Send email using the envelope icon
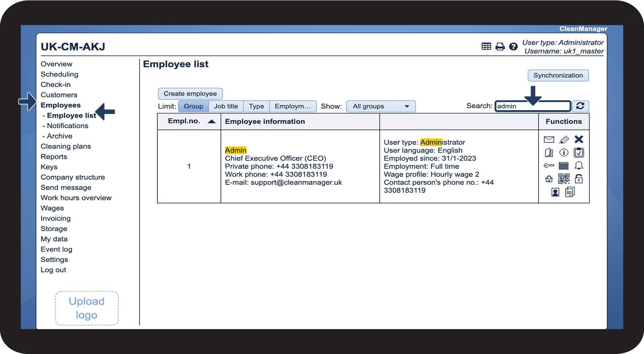The image size is (644, 354). 549,139
